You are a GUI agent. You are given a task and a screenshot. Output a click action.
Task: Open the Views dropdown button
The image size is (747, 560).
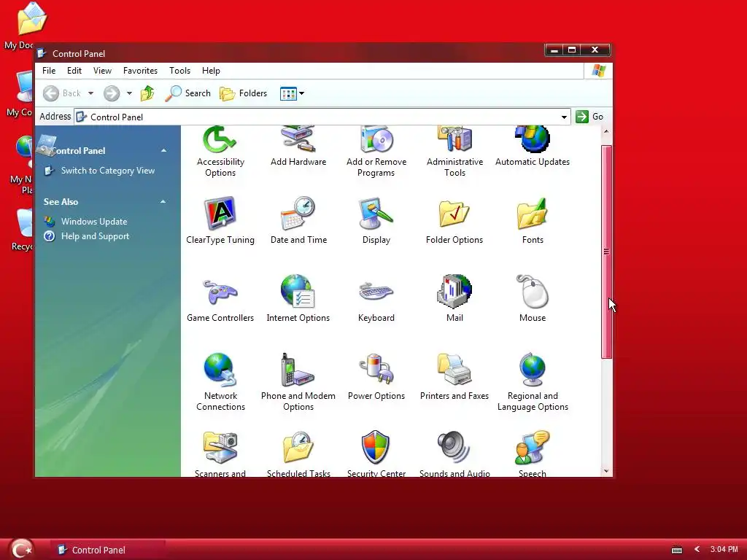click(292, 93)
